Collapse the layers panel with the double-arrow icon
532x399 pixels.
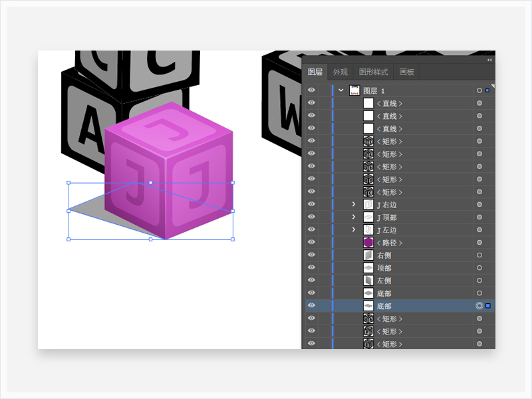[x=489, y=60]
